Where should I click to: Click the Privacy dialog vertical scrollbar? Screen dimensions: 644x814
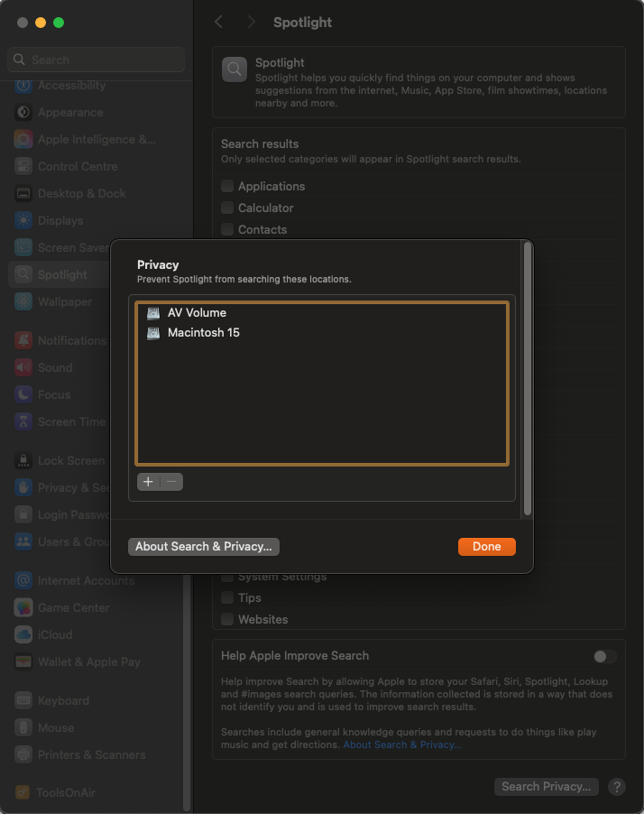pyautogui.click(x=528, y=379)
